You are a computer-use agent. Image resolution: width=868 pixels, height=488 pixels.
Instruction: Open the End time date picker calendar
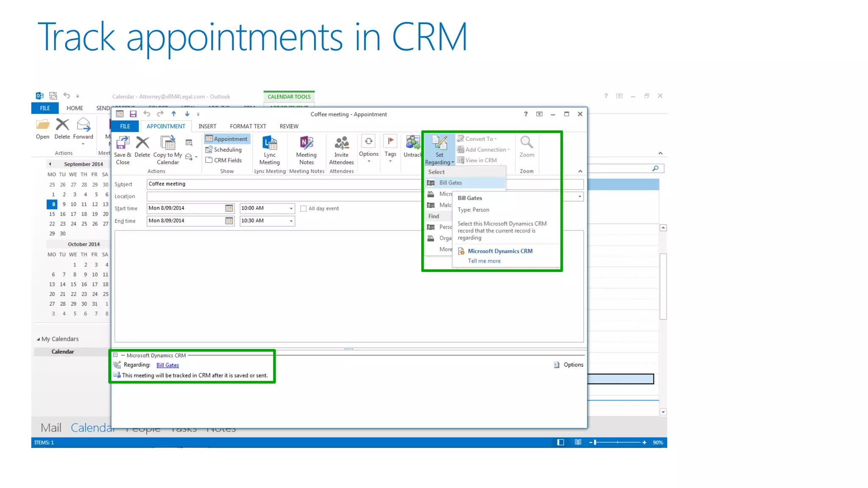229,221
